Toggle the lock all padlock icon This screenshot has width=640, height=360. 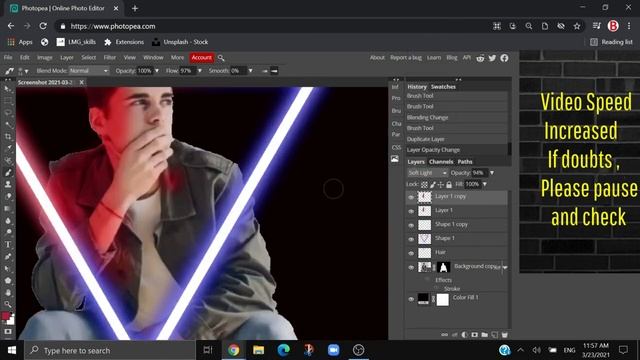point(449,184)
